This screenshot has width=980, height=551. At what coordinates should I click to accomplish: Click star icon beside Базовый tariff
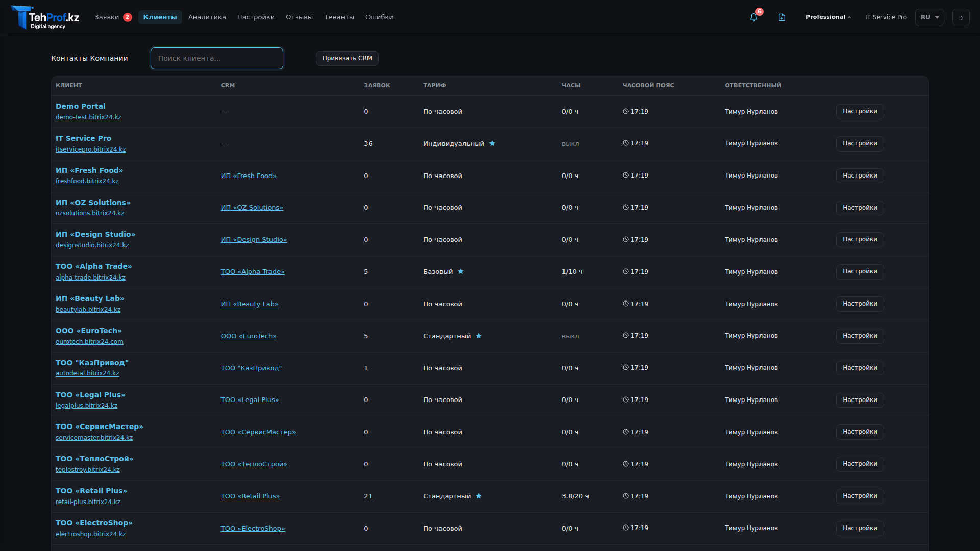(x=461, y=271)
